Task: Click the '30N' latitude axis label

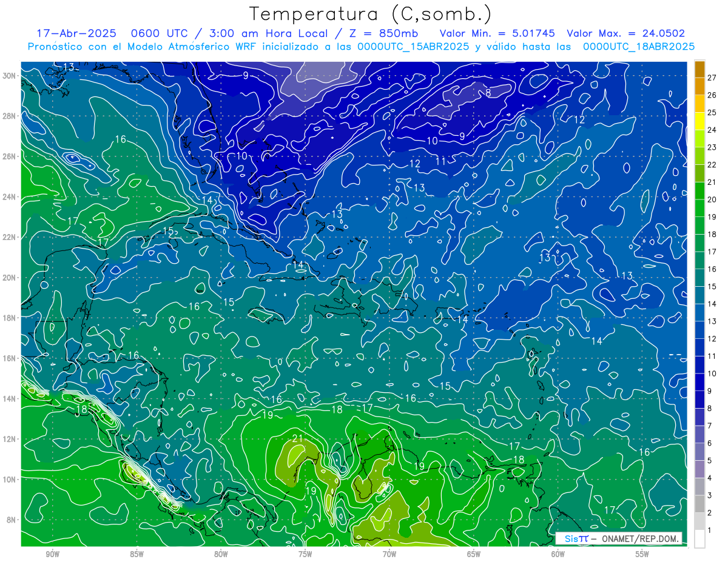Action: point(10,76)
